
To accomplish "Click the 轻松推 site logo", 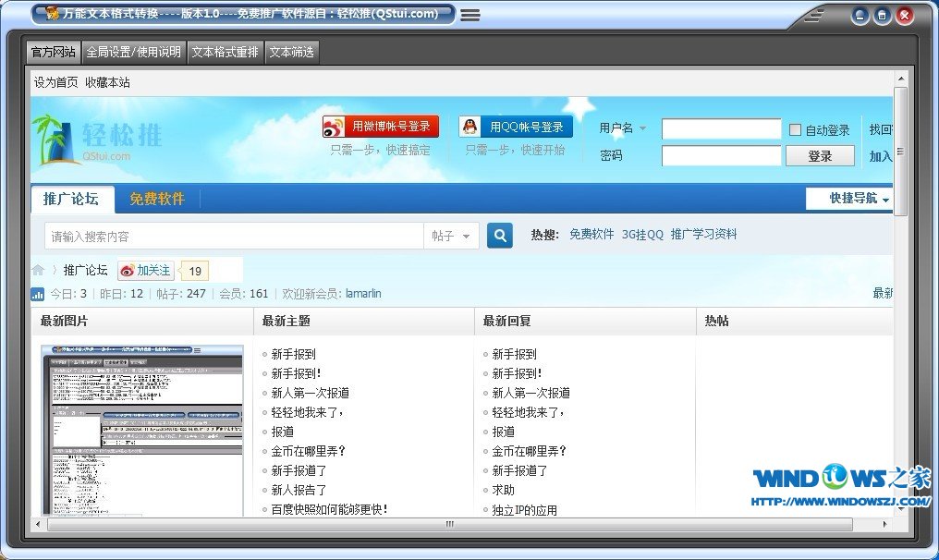I will coord(97,140).
